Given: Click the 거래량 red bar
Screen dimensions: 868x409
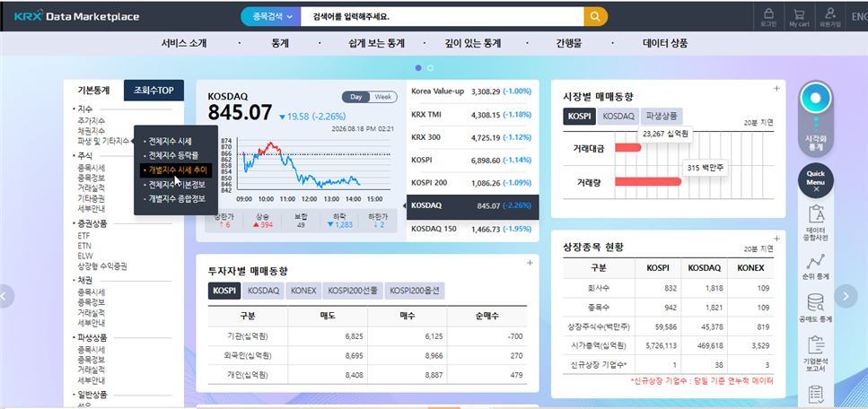Looking at the screenshot, I should click(x=648, y=181).
